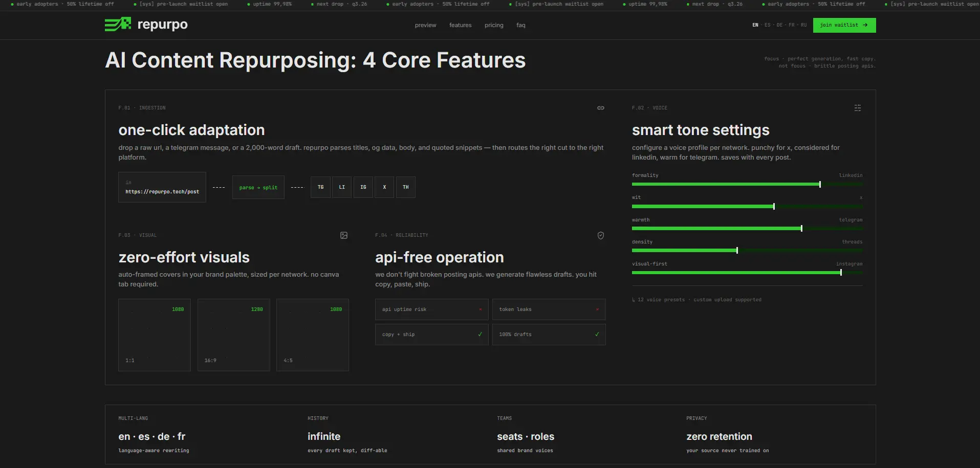The height and width of the screenshot is (468, 980).
Task: Click the api-free operation heading
Action: [440, 257]
